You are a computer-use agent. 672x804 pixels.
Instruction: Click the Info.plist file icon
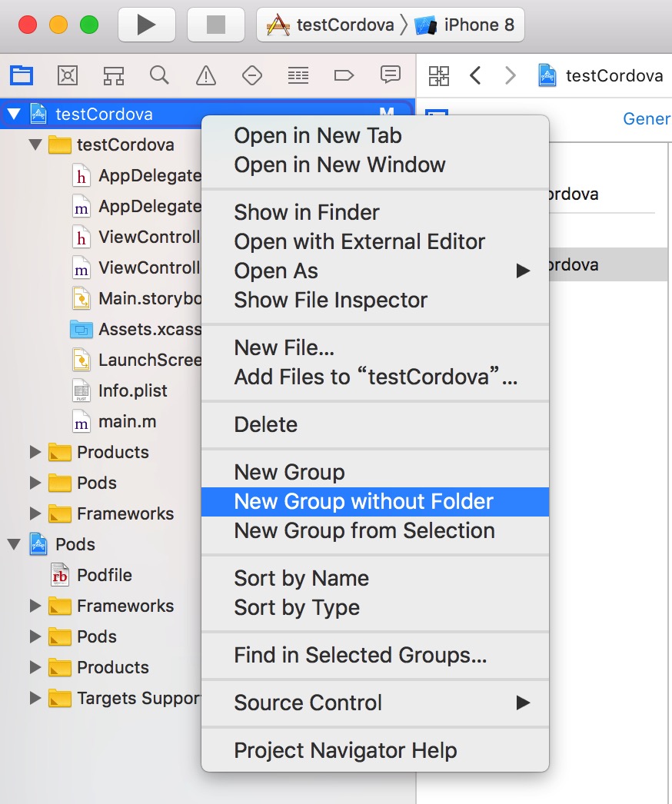point(81,390)
